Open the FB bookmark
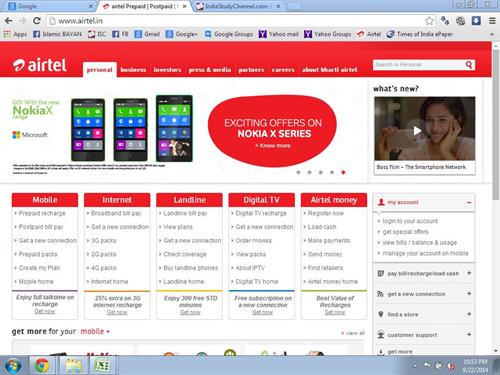Viewport: 500px width, 375px height. point(120,34)
